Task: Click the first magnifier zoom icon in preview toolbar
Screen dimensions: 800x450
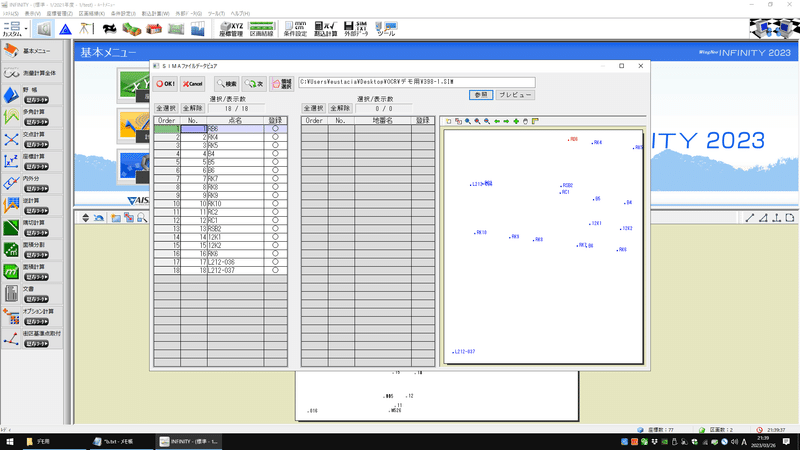Action: pyautogui.click(x=467, y=121)
